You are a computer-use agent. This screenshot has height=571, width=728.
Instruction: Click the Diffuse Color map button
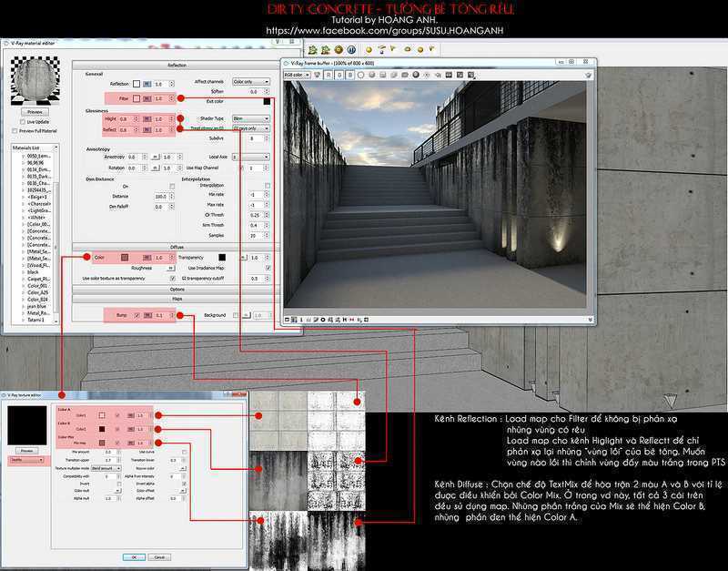[147, 258]
